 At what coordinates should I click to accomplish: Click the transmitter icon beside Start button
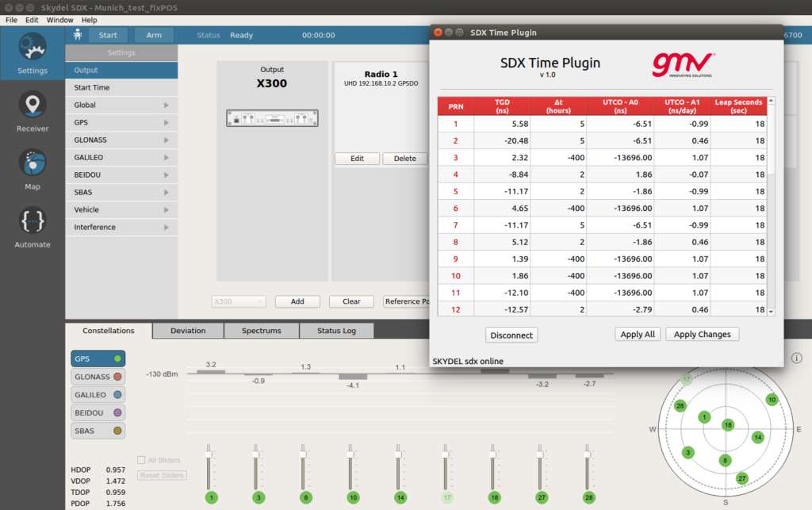point(77,35)
